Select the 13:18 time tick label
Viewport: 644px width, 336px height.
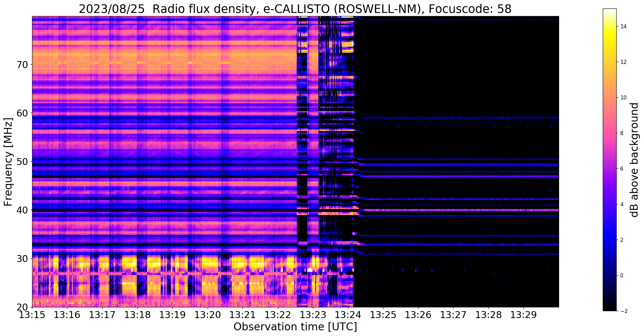(x=137, y=315)
